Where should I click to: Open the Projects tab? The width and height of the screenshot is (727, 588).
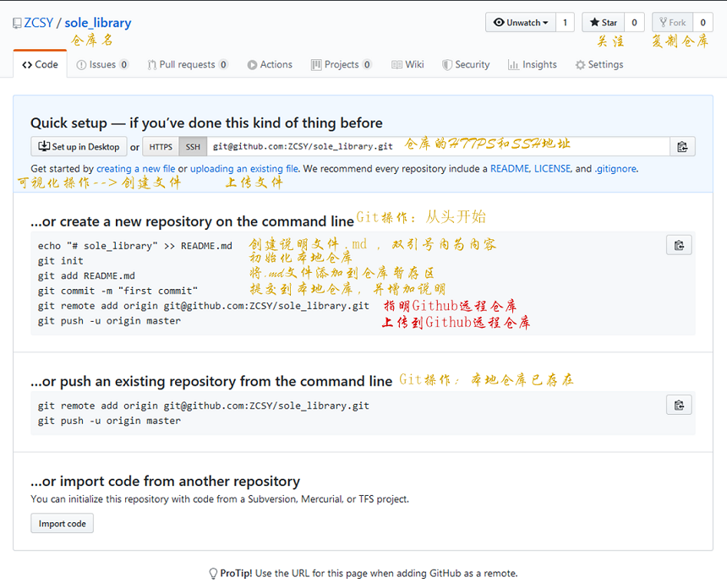pos(342,64)
